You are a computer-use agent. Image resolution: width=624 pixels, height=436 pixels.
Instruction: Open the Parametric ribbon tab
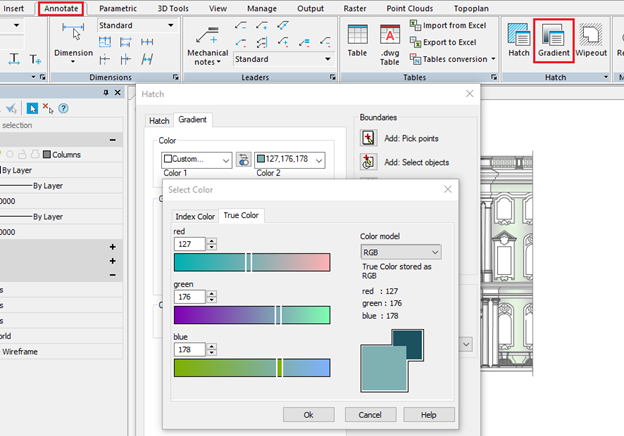click(118, 8)
